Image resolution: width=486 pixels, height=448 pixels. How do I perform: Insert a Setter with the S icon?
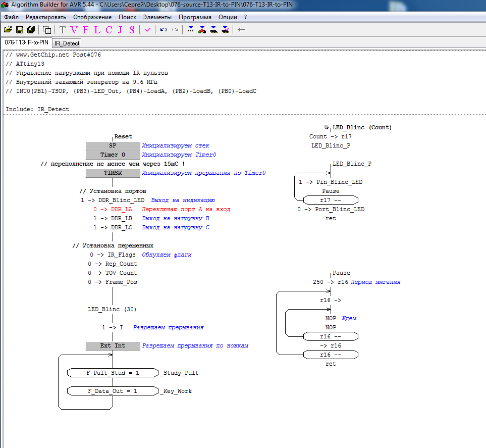pyautogui.click(x=132, y=30)
